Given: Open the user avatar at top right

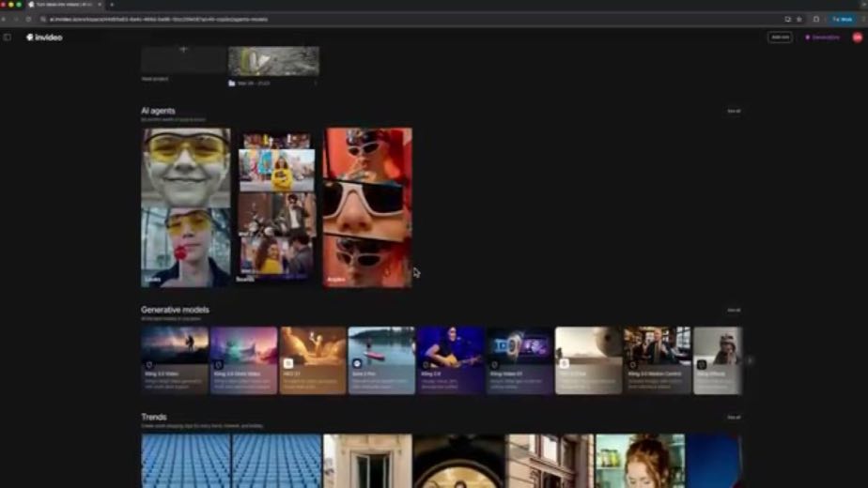Looking at the screenshot, I should click(x=857, y=38).
